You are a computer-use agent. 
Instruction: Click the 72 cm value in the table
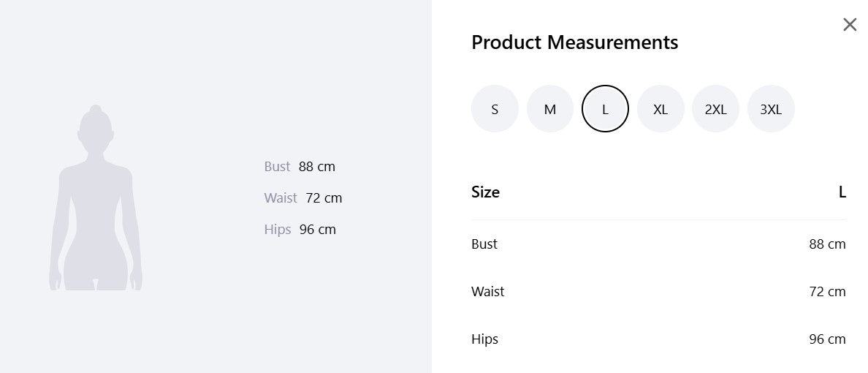point(828,292)
